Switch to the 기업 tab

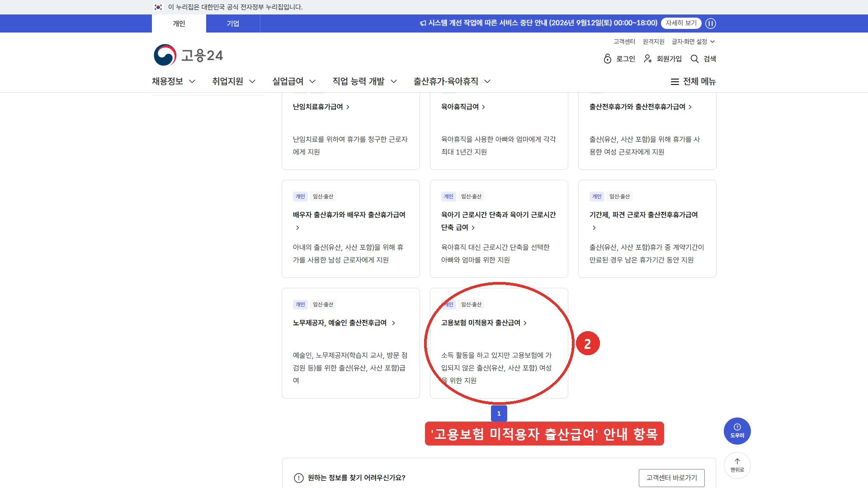click(x=233, y=23)
